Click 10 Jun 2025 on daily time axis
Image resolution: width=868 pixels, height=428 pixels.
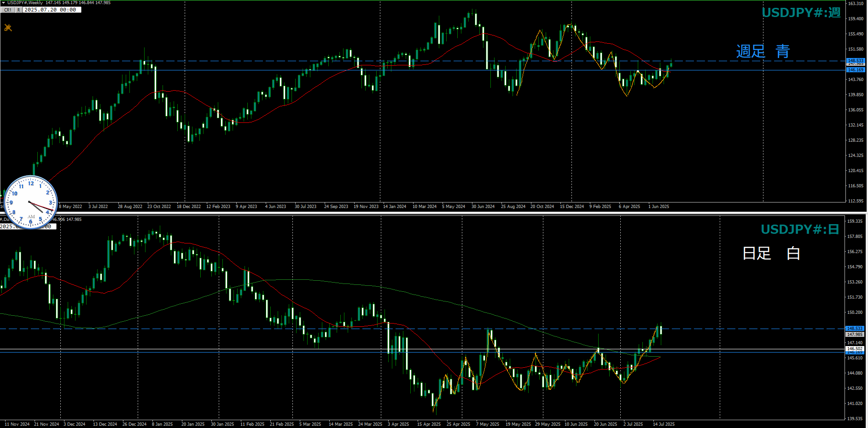(x=576, y=424)
